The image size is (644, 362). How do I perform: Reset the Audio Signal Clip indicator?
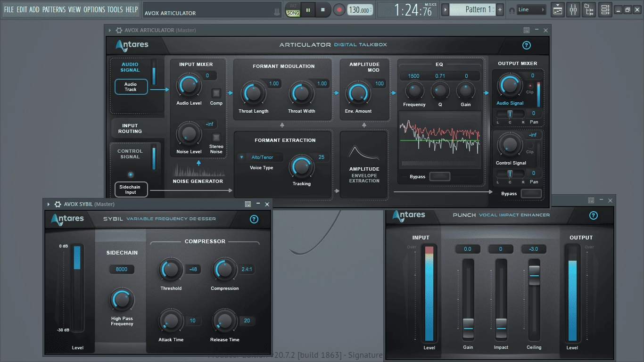pyautogui.click(x=530, y=86)
